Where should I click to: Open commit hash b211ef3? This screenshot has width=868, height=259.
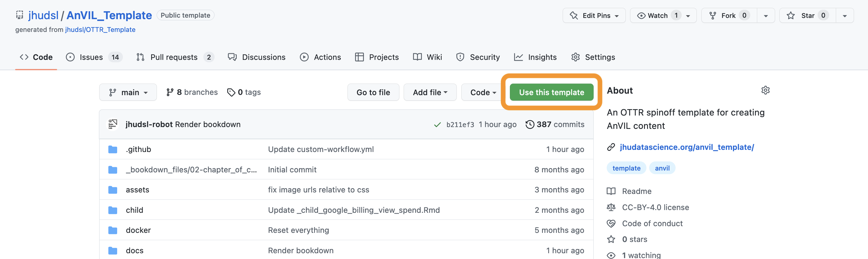click(460, 125)
